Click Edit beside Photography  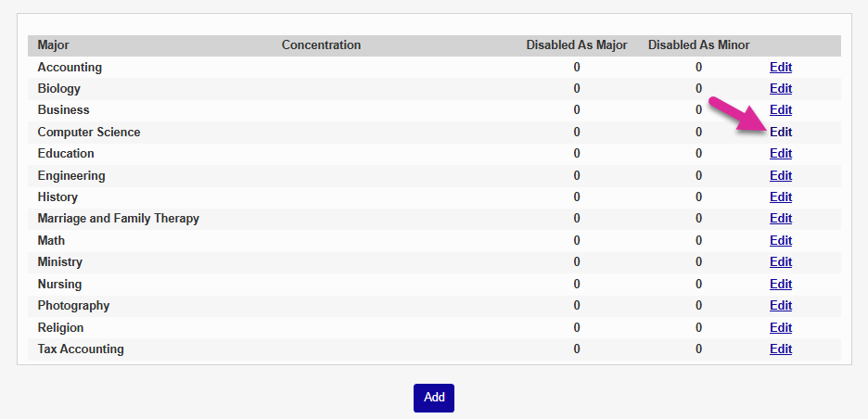(781, 306)
